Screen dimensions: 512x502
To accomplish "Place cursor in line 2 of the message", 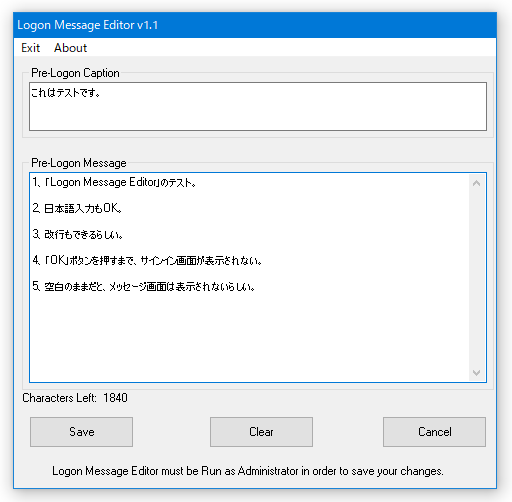I will tap(77, 208).
